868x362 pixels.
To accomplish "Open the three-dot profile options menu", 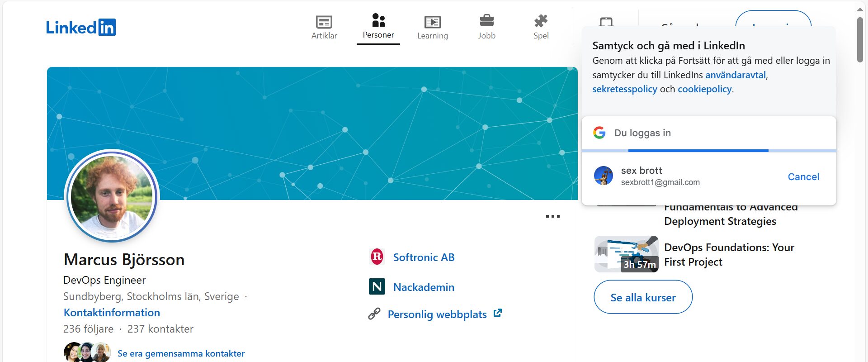I will click(x=552, y=216).
